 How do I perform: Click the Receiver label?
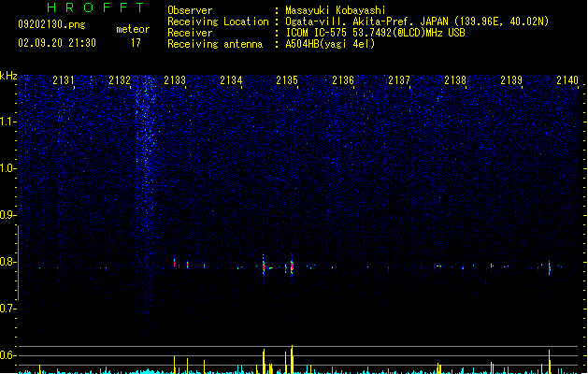tap(190, 33)
